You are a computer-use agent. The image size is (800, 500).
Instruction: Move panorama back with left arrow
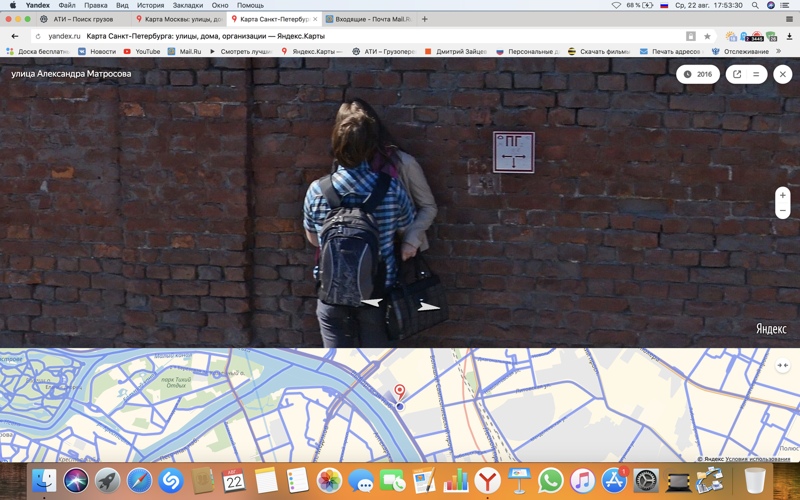coord(371,302)
